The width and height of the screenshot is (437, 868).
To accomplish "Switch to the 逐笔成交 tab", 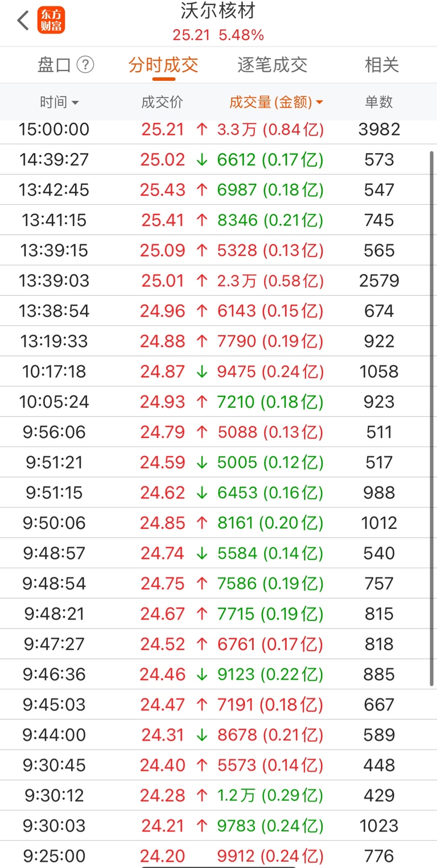I will [273, 65].
